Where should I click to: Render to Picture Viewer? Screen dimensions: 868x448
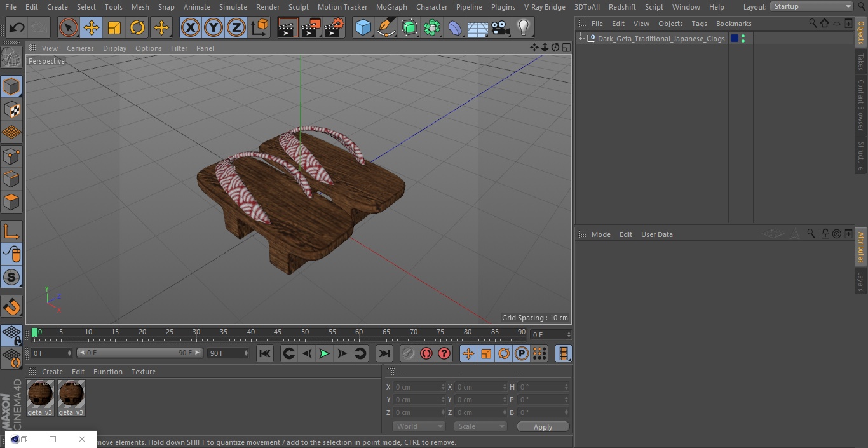(311, 27)
